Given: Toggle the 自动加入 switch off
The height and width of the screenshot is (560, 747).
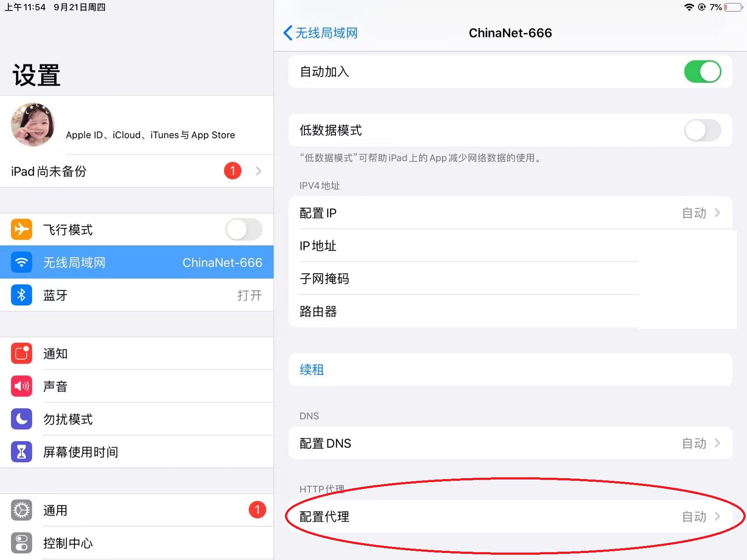Looking at the screenshot, I should pos(702,72).
